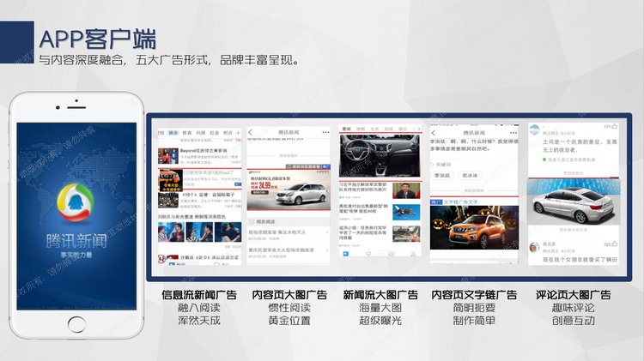The height and width of the screenshot is (361, 644).
Task: Click the orange SUV Halloween ad image
Action: (x=474, y=228)
